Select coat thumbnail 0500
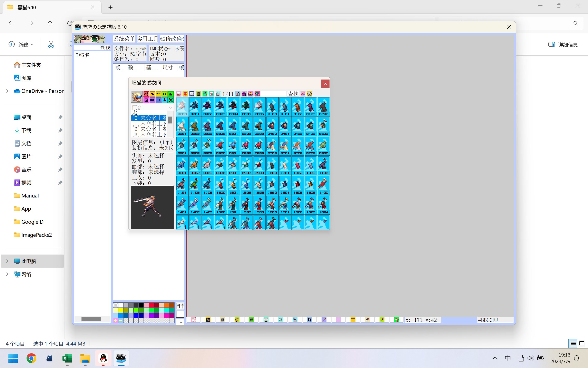The image size is (588, 368). [x=324, y=126]
